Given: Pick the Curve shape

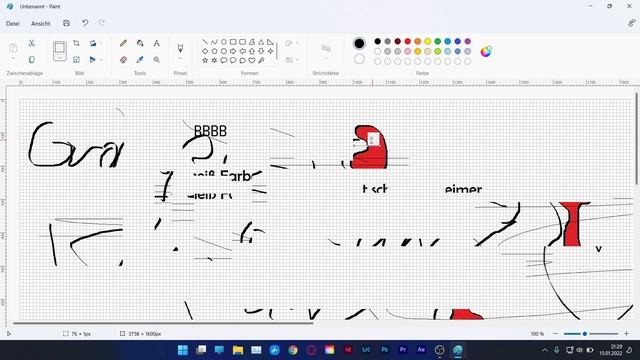Looking at the screenshot, I should coord(214,42).
